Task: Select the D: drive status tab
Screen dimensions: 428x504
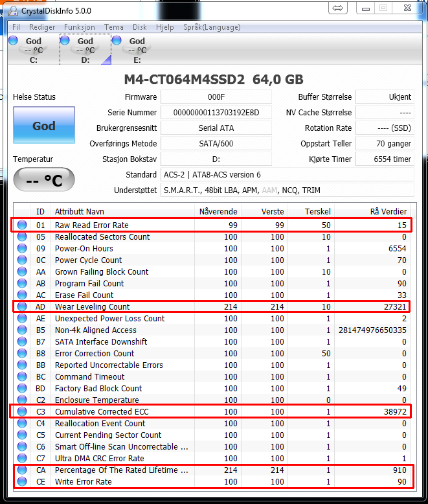Action: 85,50
